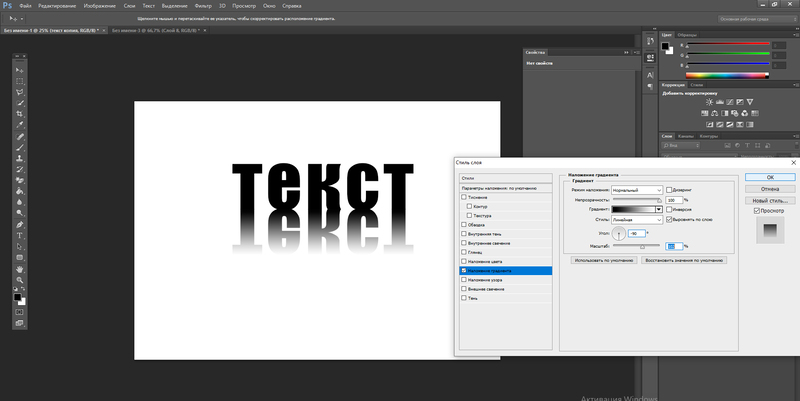Screen dimensions: 800x401
Task: Click OK in the Стиль слоя dialog
Action: coord(769,176)
